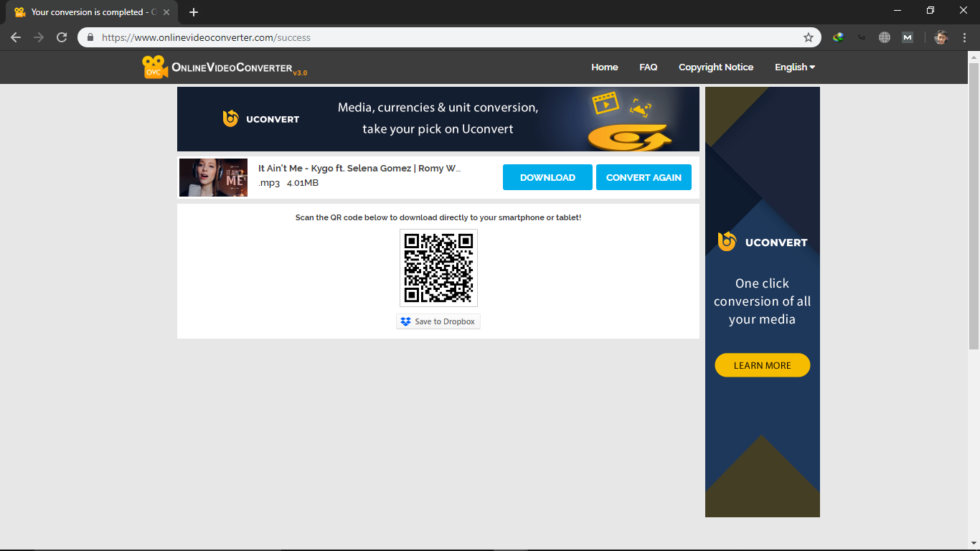Image resolution: width=980 pixels, height=551 pixels.
Task: Click 'One click conversion of all your media'
Action: (763, 301)
